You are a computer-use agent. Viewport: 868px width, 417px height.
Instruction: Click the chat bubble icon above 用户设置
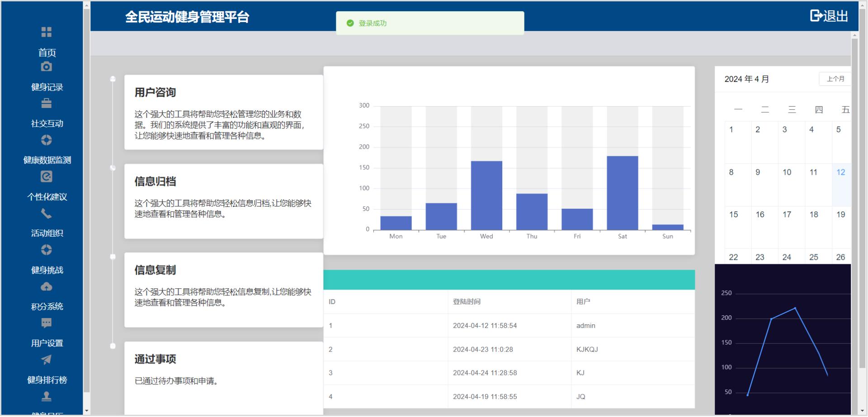[47, 323]
